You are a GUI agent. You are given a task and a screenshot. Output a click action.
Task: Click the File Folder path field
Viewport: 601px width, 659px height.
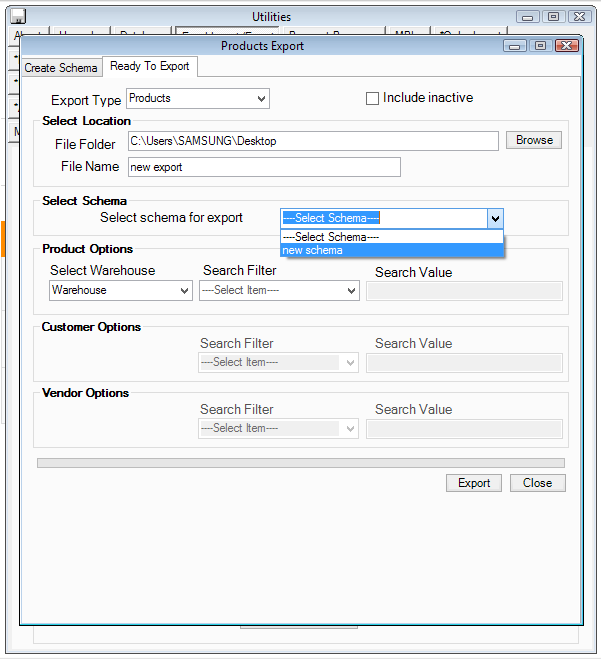click(312, 141)
